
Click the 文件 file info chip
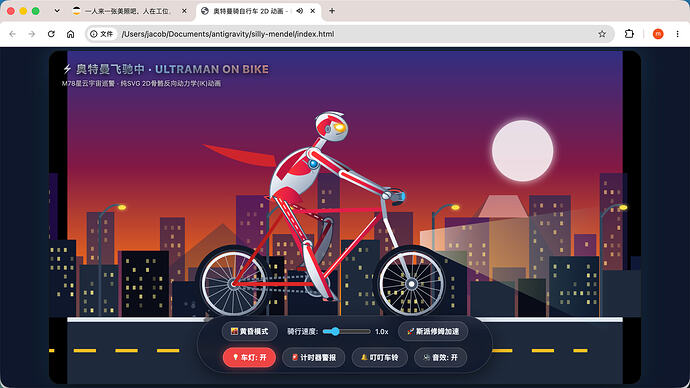[102, 34]
